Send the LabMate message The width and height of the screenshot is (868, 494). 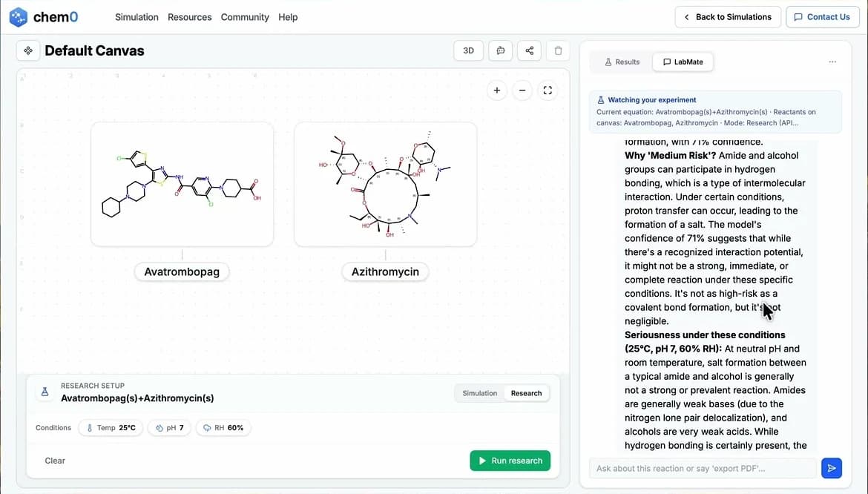coord(832,468)
